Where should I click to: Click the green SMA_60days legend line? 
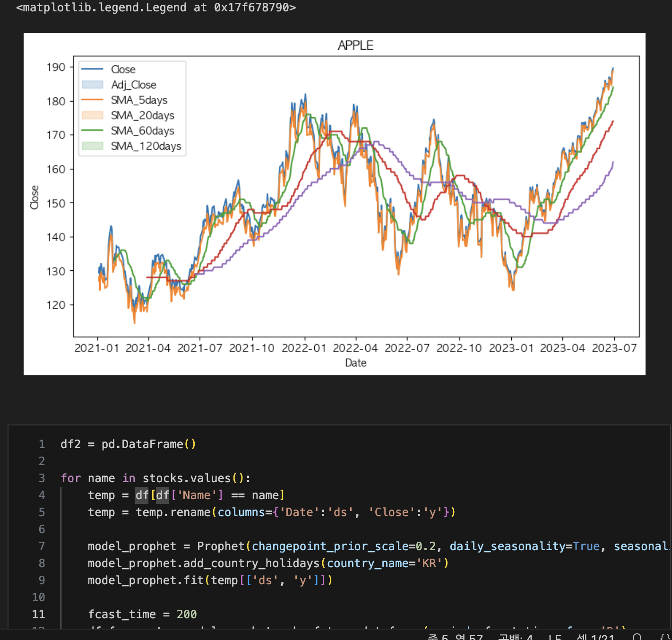pyautogui.click(x=93, y=130)
